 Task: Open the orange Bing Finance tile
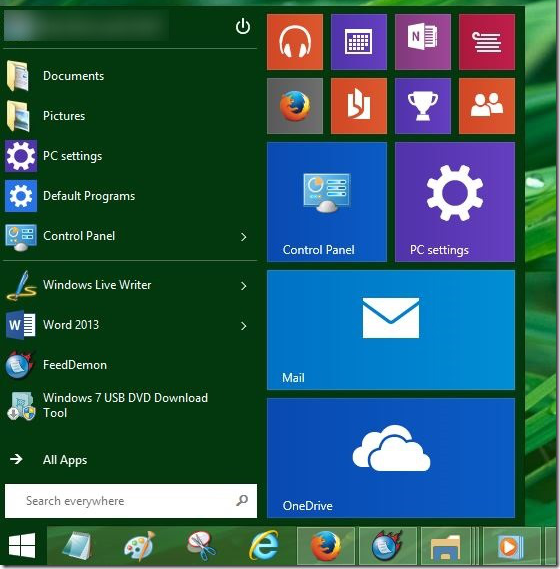click(x=359, y=106)
